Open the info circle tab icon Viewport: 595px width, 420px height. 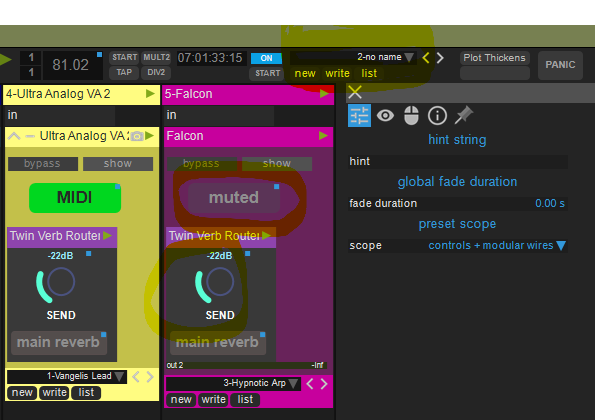coord(437,115)
